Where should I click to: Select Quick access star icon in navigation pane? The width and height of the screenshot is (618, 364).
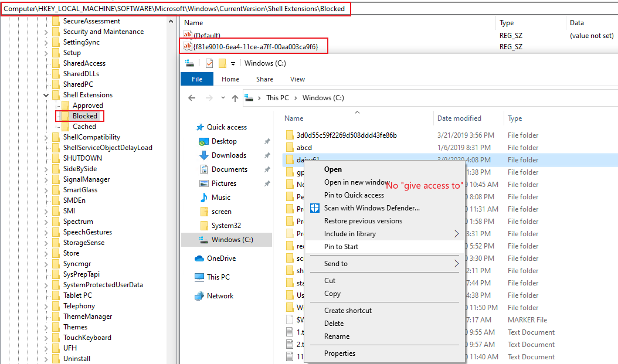click(200, 127)
